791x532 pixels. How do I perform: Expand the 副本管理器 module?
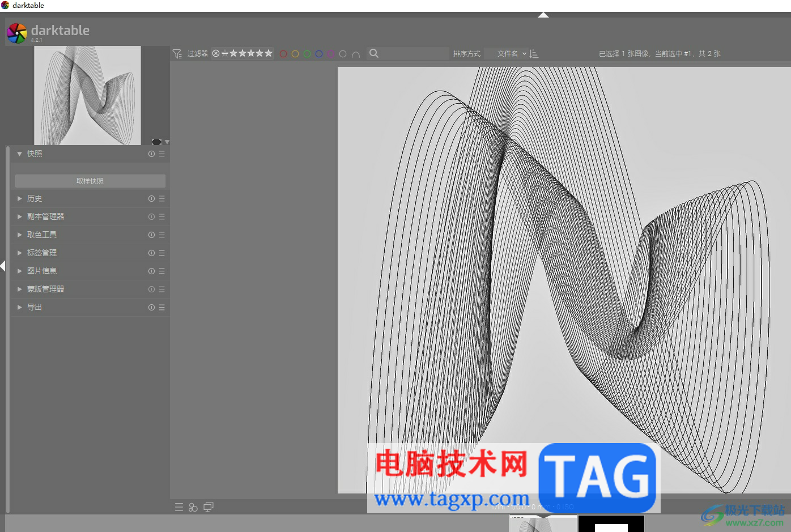19,216
